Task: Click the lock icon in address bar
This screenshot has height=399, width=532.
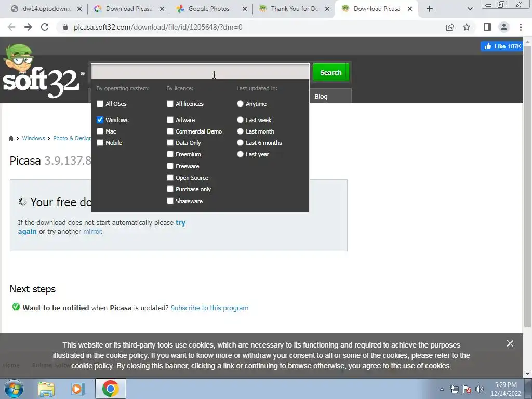Action: pyautogui.click(x=65, y=27)
